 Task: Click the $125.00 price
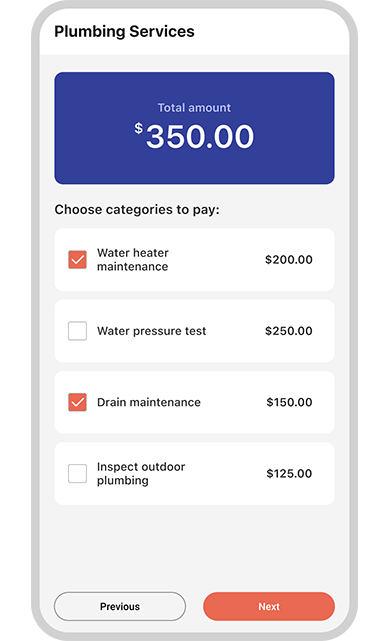289,473
